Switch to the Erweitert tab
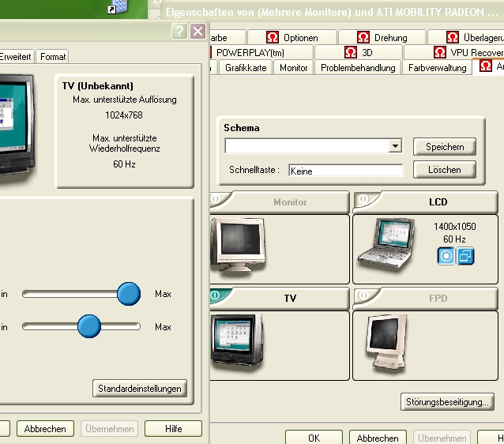The image size is (504, 444). (x=16, y=57)
